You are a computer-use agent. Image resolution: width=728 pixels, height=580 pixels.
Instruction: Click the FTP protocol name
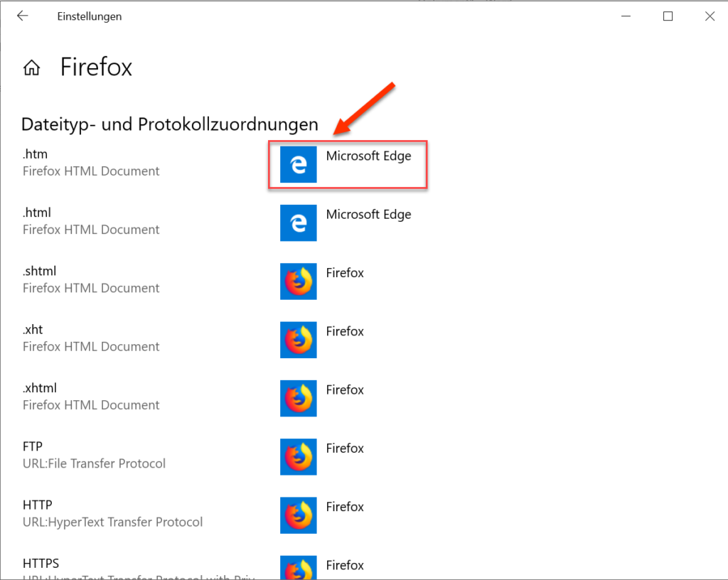click(x=33, y=446)
